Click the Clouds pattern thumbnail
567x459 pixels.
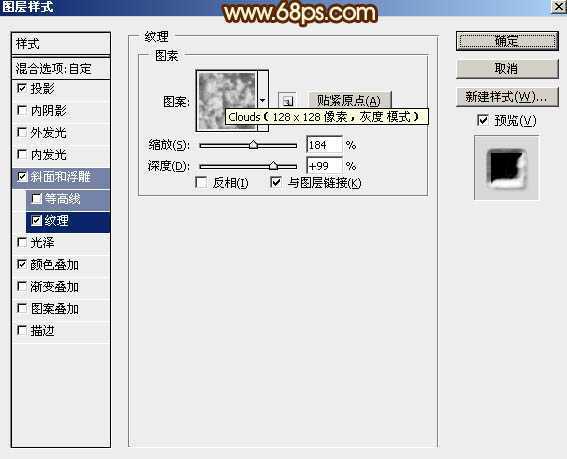pyautogui.click(x=227, y=101)
